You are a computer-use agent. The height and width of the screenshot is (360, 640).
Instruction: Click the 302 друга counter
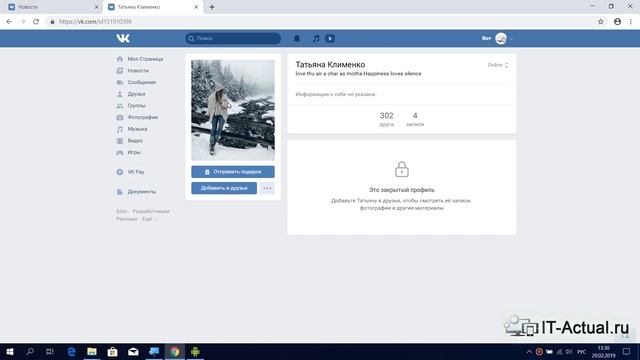[387, 119]
